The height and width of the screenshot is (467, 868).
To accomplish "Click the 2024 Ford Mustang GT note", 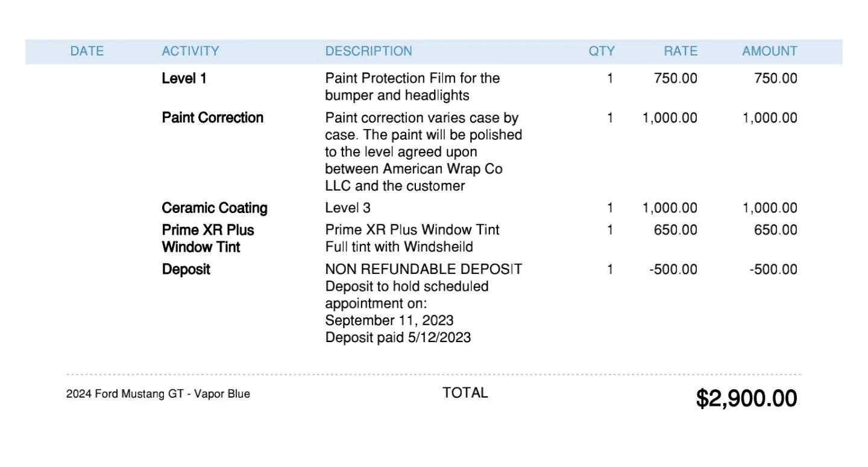I will (158, 394).
